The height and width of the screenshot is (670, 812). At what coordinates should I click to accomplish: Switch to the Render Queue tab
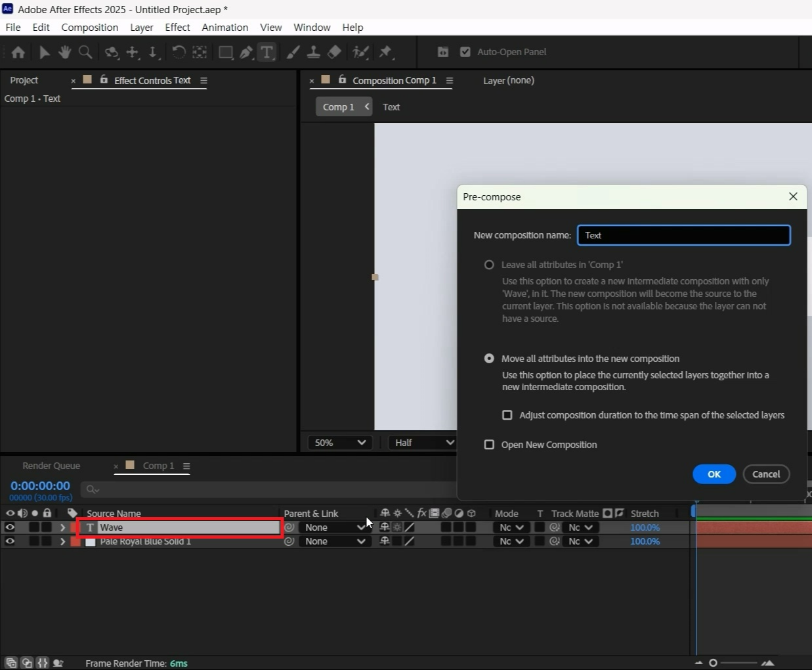51,466
